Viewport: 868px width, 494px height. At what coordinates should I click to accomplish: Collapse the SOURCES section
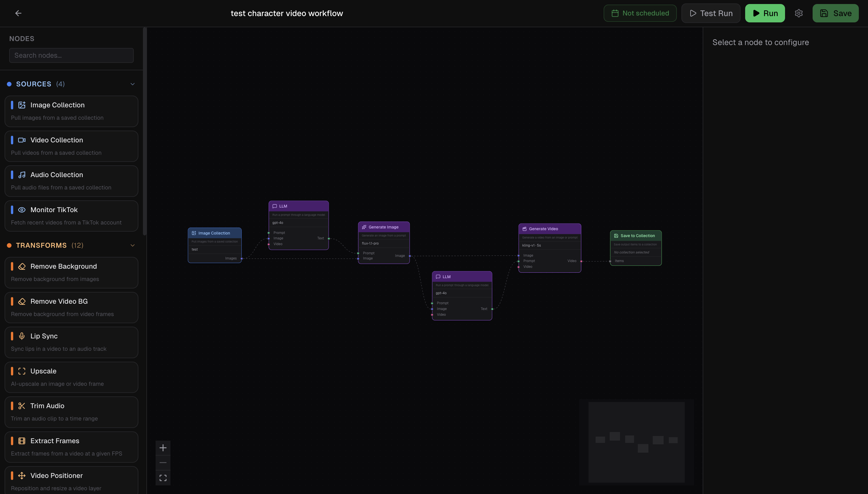click(132, 84)
